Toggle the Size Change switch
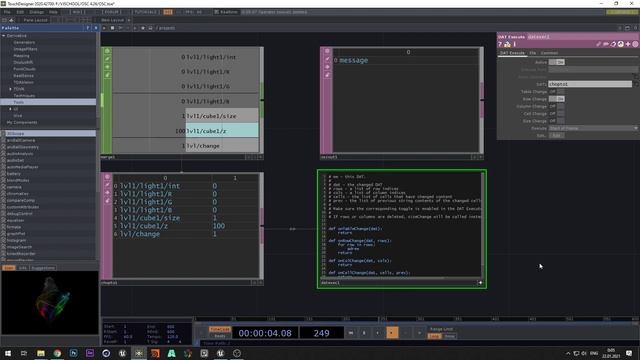640x360 pixels. click(557, 121)
